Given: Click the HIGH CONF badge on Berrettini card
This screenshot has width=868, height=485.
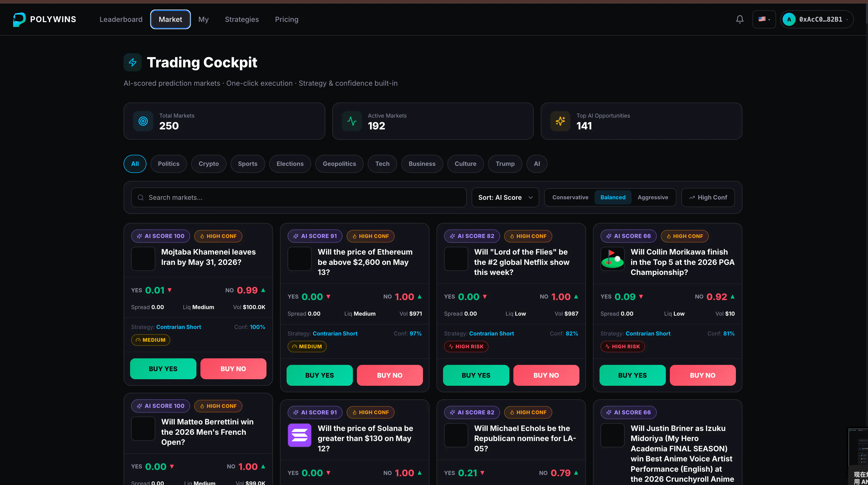Looking at the screenshot, I should 218,406.
